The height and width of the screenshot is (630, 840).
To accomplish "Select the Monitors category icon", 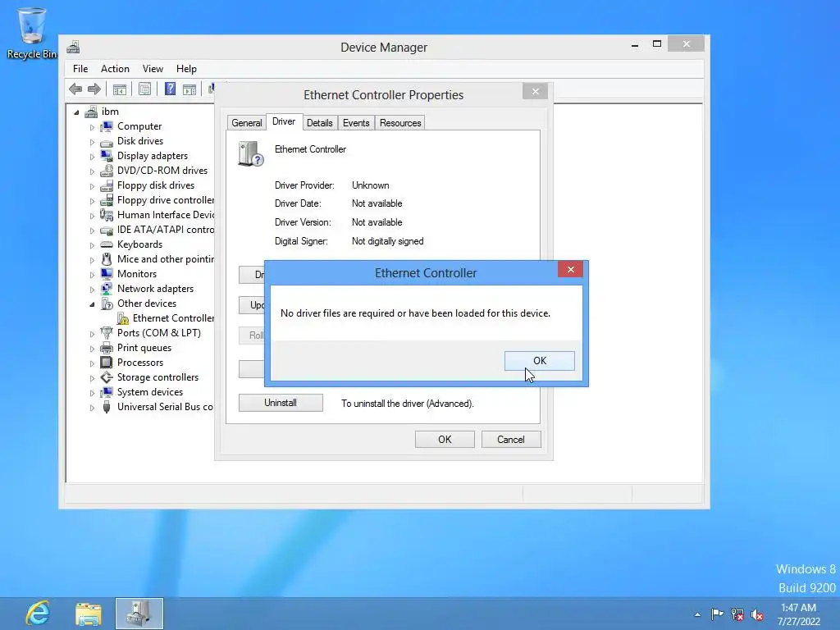I will tap(107, 274).
